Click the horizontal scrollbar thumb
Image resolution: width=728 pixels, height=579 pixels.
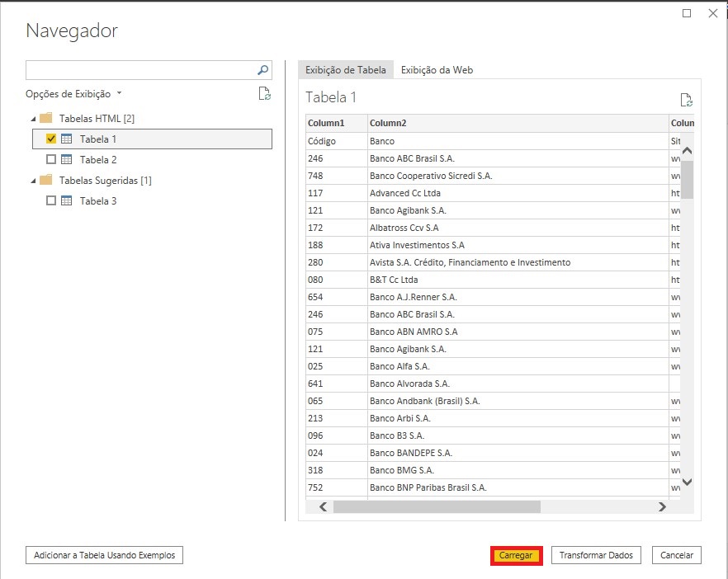[437, 507]
